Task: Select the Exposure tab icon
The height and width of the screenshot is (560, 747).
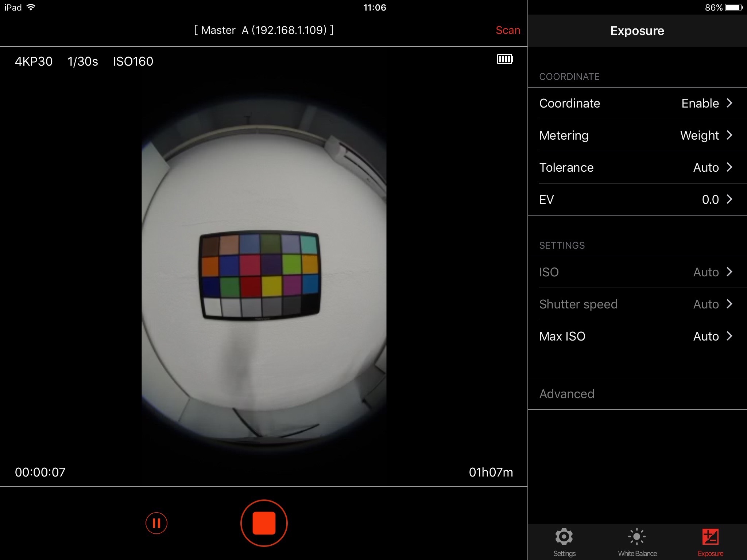Action: (x=710, y=537)
